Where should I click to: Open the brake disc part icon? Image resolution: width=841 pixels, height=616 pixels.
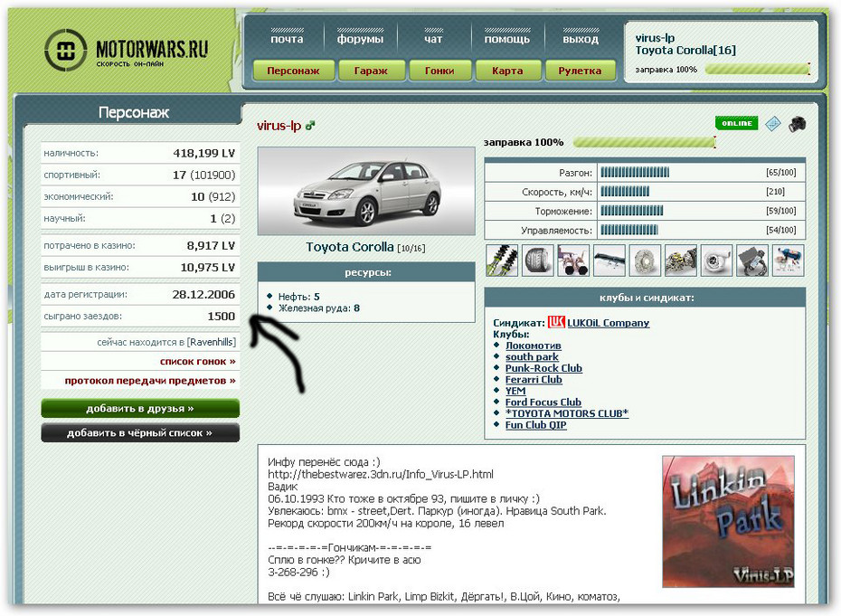click(645, 261)
